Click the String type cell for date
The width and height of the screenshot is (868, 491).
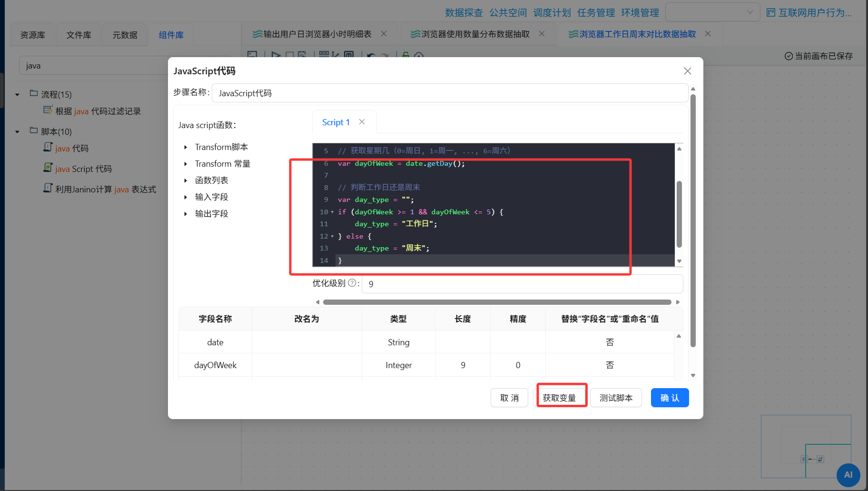point(398,342)
